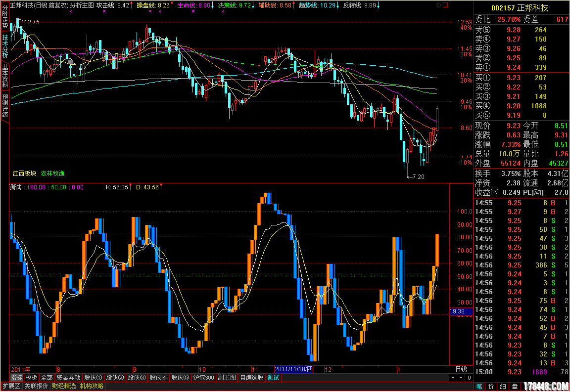Select the 股侠⑤ indicator tab
Viewport: 570px width, 392px height.
(x=180, y=378)
